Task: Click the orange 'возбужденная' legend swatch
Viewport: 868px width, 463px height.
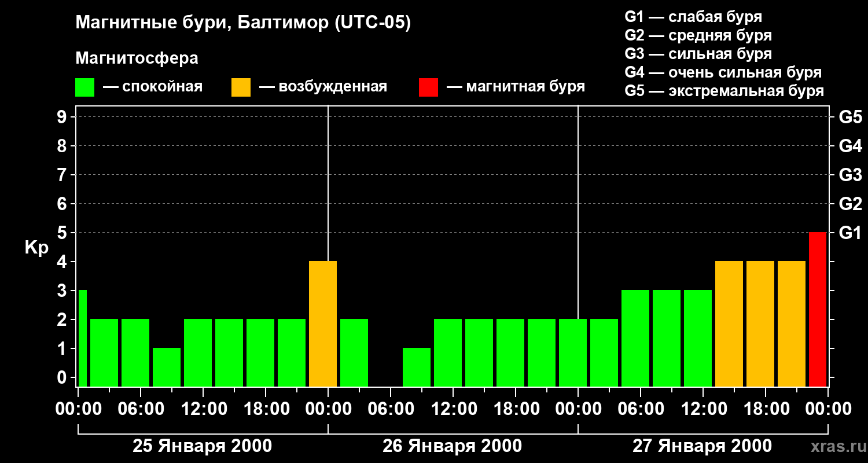Action: 241,87
